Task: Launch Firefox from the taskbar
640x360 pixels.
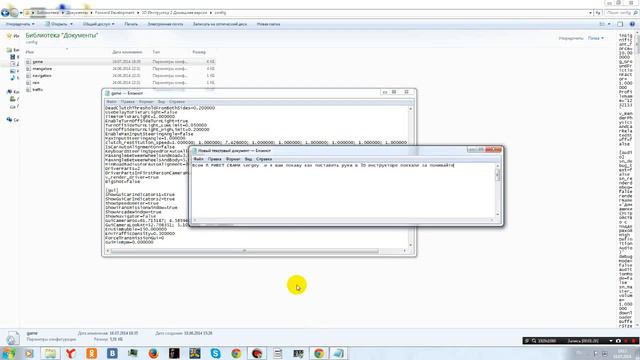Action: (153, 353)
